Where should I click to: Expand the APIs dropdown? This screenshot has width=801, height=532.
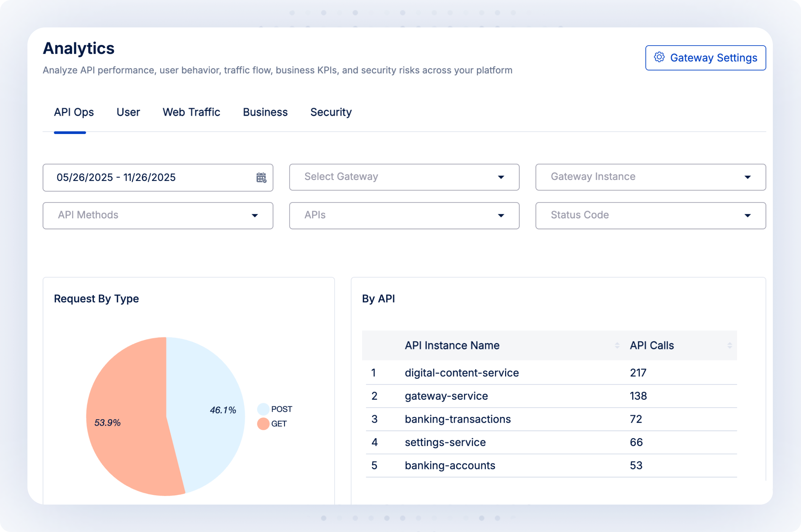404,215
